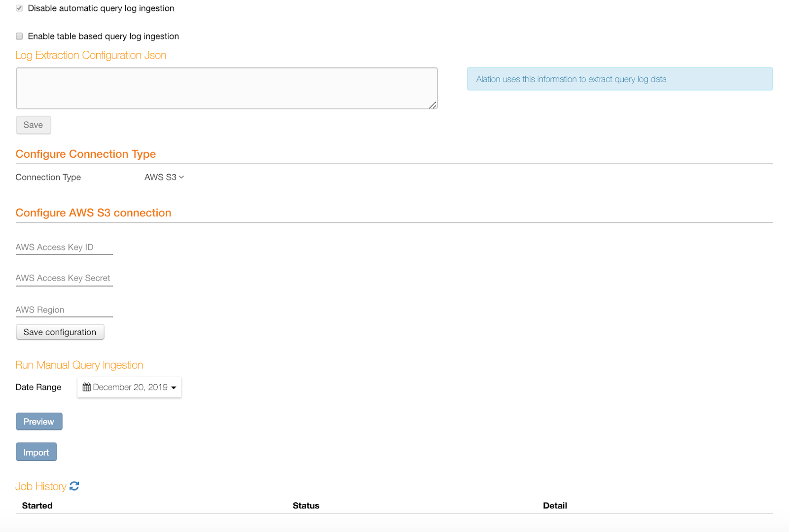789x532 pixels.
Task: Click the Date Range label
Action: point(38,387)
